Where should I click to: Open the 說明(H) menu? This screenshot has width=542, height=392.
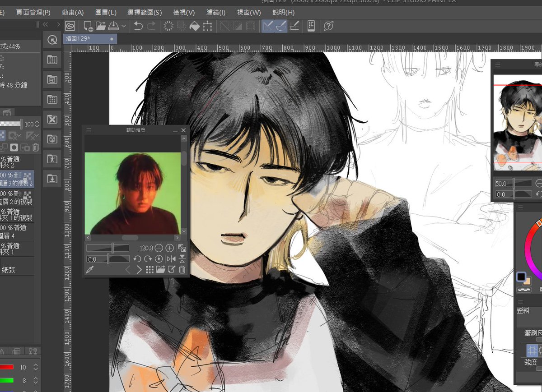284,13
